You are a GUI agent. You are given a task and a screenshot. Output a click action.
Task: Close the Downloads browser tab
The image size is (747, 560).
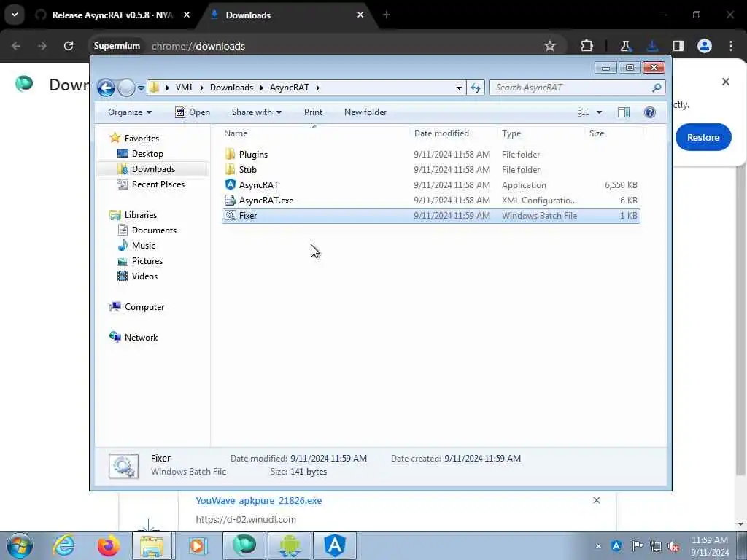tap(360, 15)
